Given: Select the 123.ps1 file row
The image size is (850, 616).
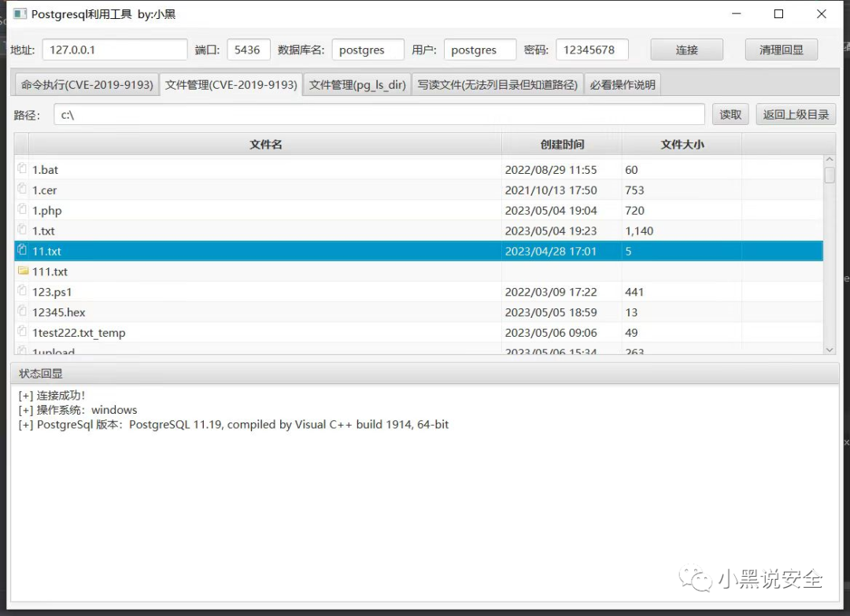Looking at the screenshot, I should (419, 292).
